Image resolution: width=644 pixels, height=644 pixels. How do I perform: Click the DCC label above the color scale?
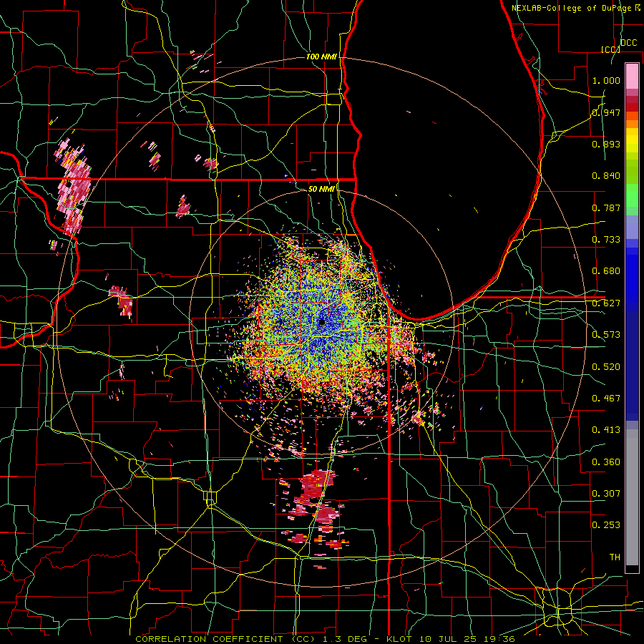click(x=628, y=43)
